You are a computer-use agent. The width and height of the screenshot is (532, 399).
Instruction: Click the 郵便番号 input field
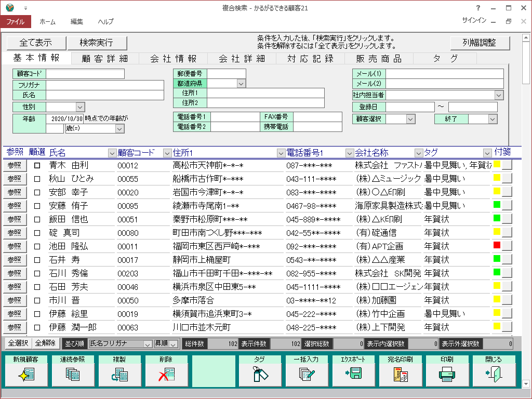point(227,74)
